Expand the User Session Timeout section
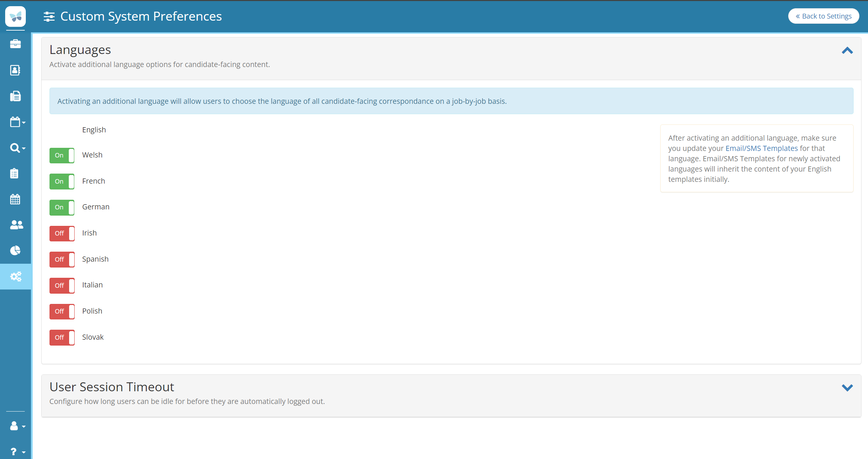 click(x=847, y=388)
